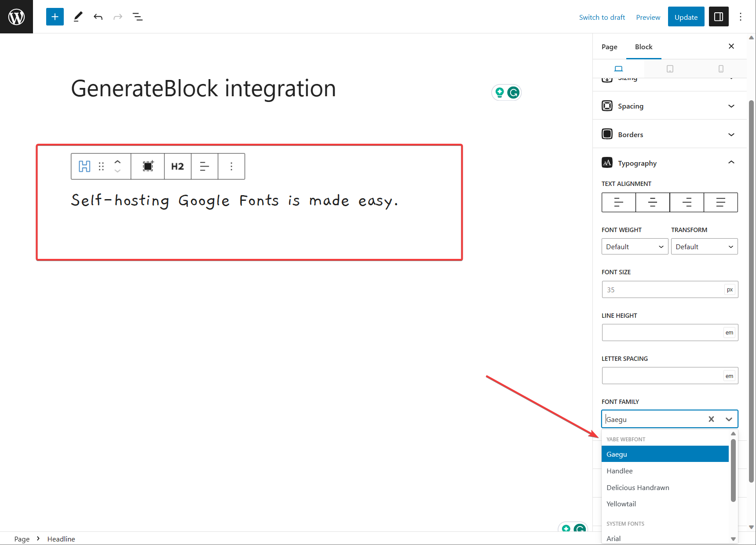Click Switch to draft
The width and height of the screenshot is (756, 545).
point(602,17)
